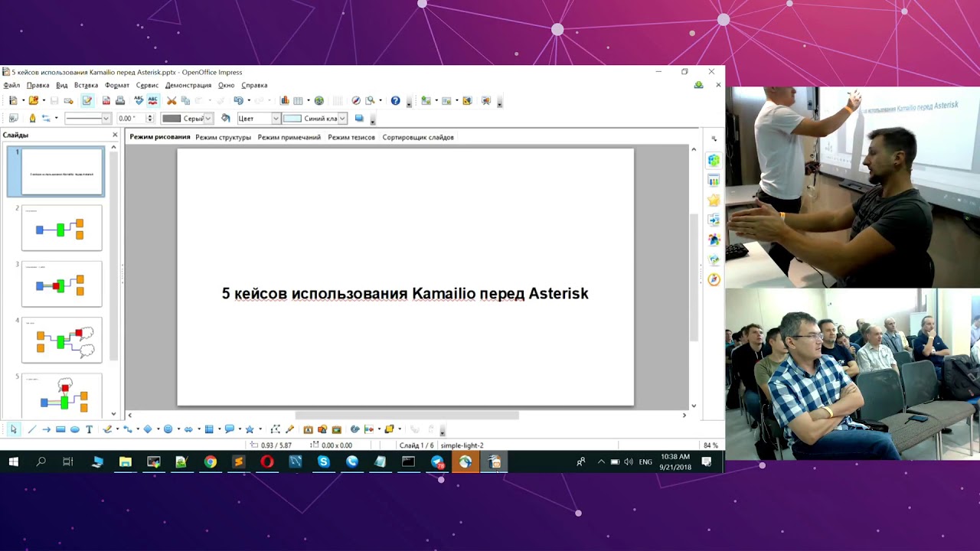Click the spellcheck ABC icon
Screen dimensions: 980x551
coord(138,100)
